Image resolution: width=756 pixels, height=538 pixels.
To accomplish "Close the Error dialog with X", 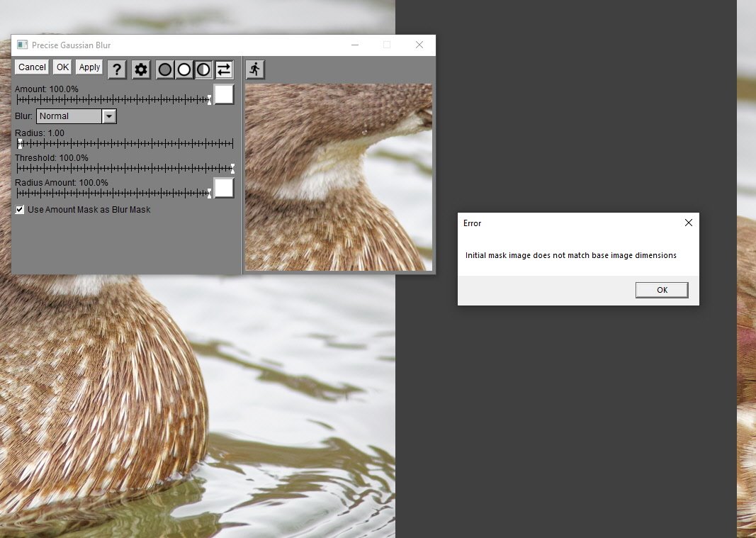I will 688,223.
